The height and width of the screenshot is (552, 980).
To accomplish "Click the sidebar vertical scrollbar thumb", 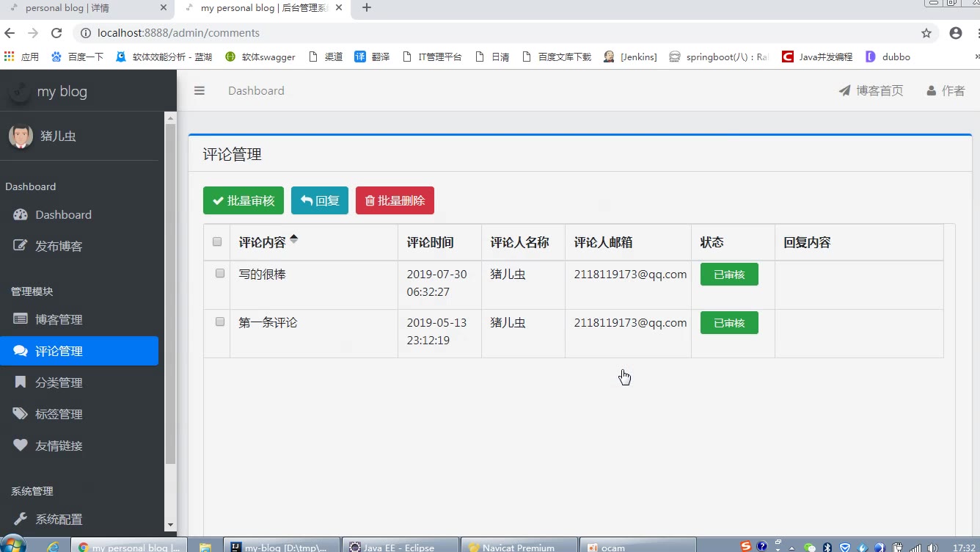I will pyautogui.click(x=171, y=294).
